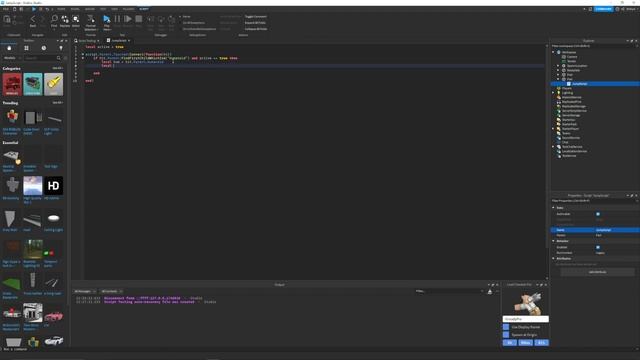Click the Expand All Folds button
This screenshot has width=640, height=360.
tap(255, 23)
